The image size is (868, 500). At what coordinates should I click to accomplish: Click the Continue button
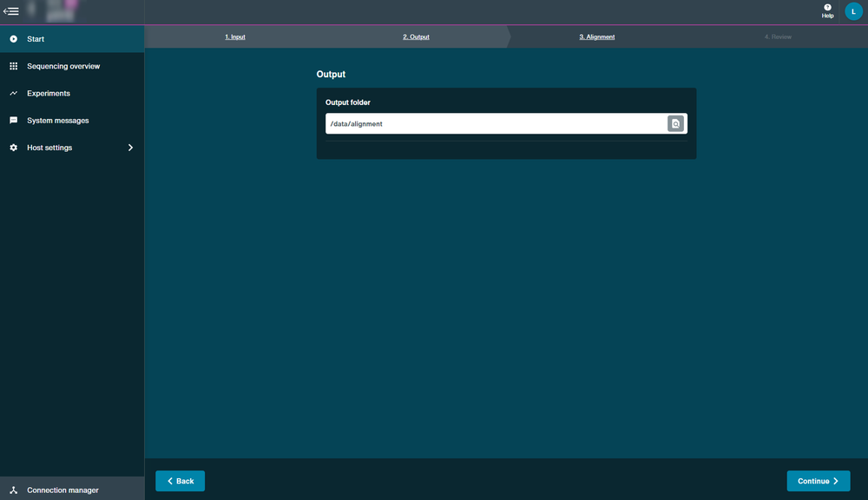point(819,481)
